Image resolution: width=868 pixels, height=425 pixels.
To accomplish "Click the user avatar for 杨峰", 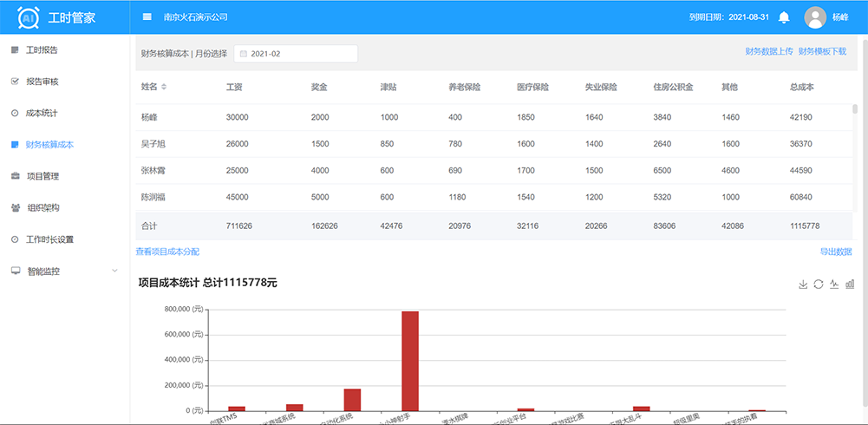I will pos(815,17).
